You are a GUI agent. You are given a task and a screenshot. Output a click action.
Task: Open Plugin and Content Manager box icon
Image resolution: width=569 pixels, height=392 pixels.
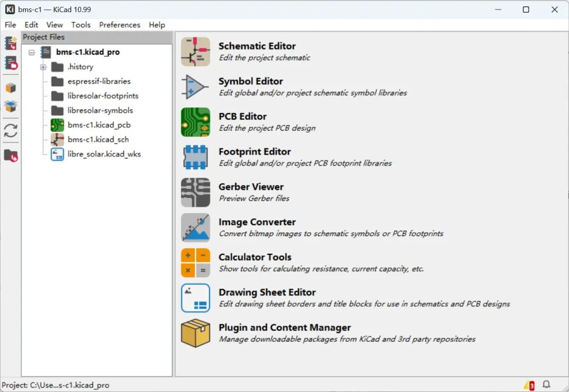(195, 333)
